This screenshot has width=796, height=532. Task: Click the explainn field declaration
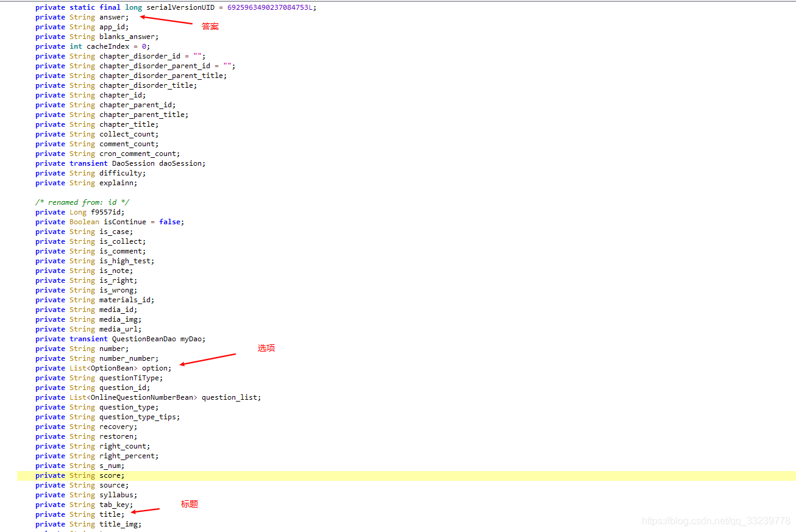tap(87, 183)
